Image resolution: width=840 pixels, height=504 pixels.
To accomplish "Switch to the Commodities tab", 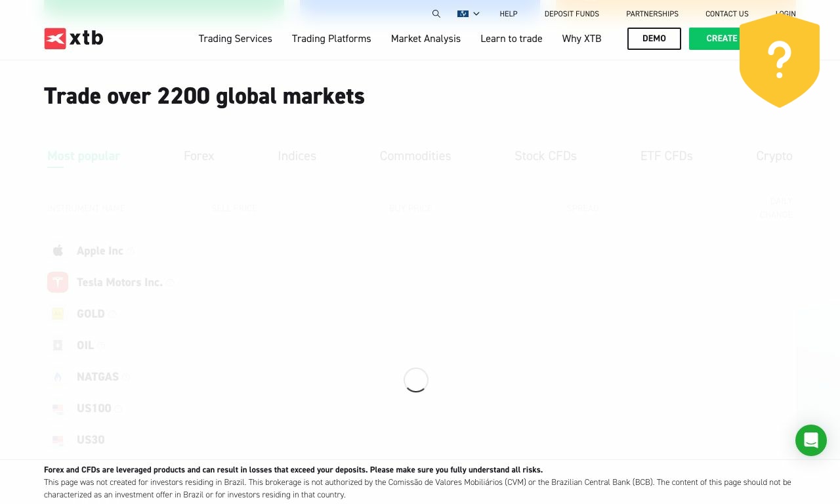I will 415,156.
